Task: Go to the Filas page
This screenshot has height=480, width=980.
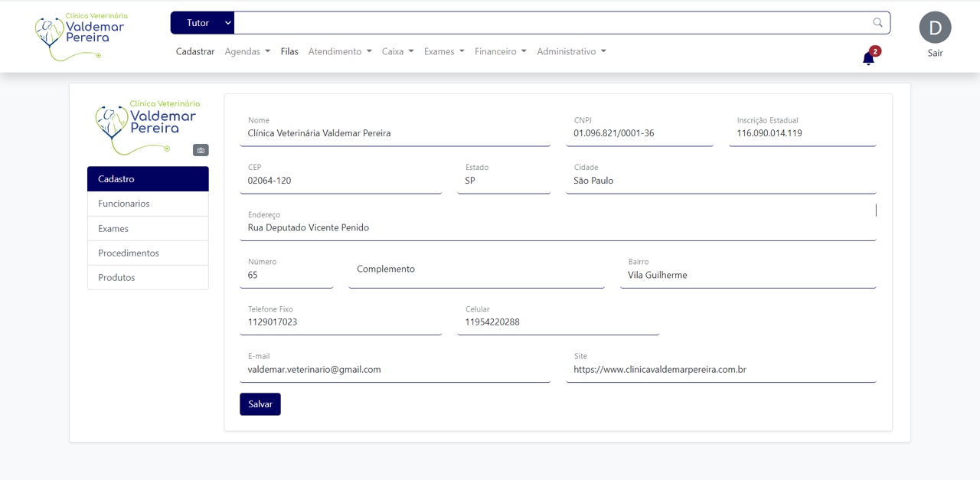Action: coord(289,51)
